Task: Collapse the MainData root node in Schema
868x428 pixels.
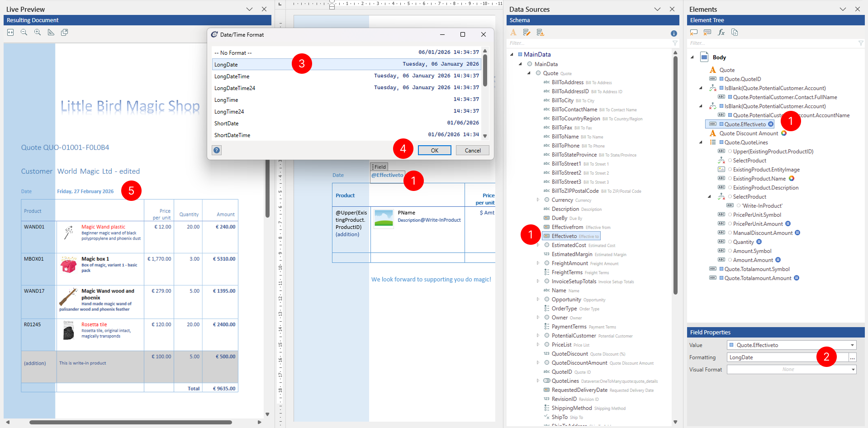Action: [512, 54]
